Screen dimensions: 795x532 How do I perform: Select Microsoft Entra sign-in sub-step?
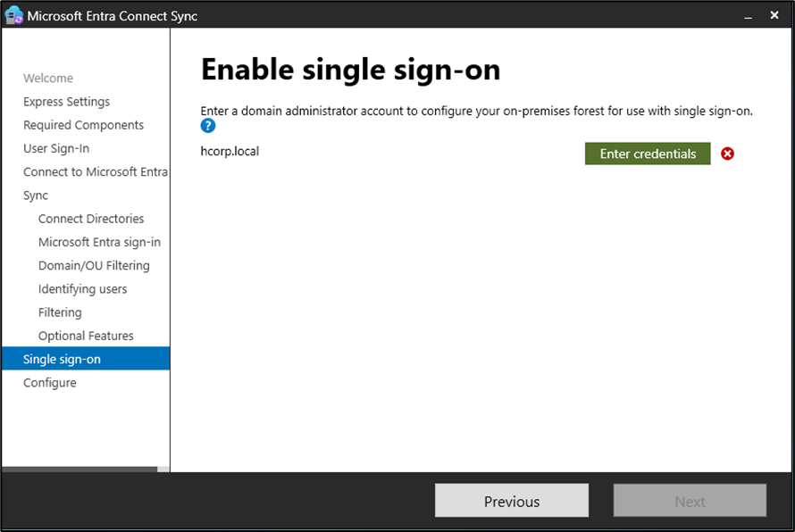pos(99,242)
